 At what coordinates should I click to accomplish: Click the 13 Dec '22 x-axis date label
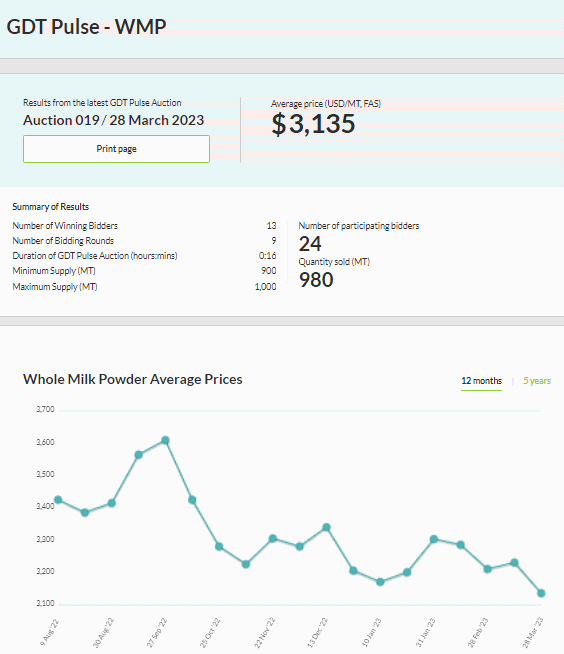pos(317,633)
